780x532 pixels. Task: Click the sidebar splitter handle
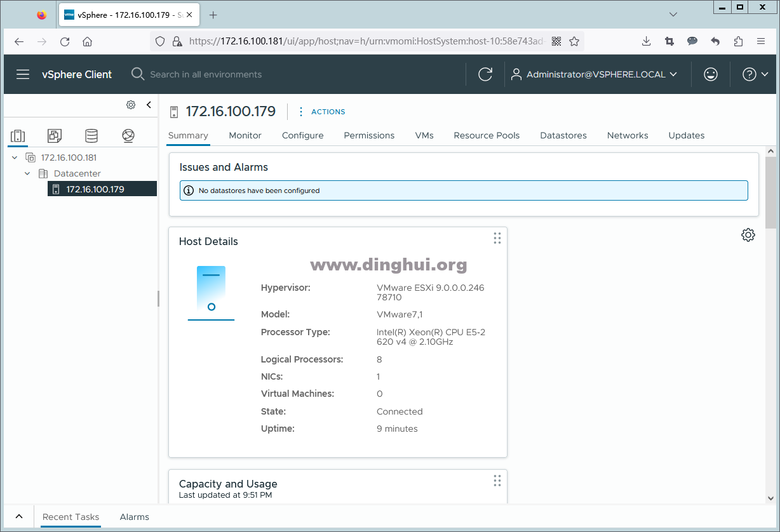(158, 298)
